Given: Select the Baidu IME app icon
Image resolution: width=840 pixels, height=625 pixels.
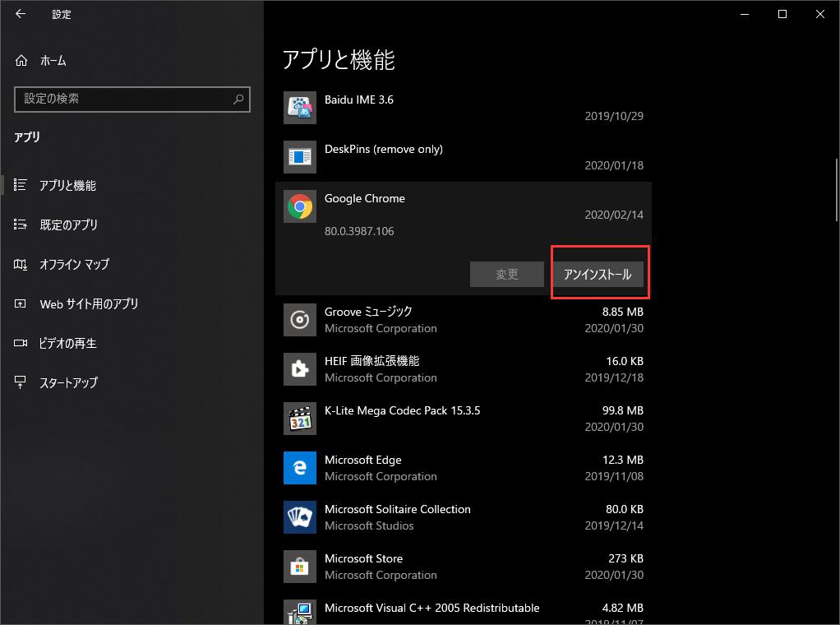Looking at the screenshot, I should [300, 107].
